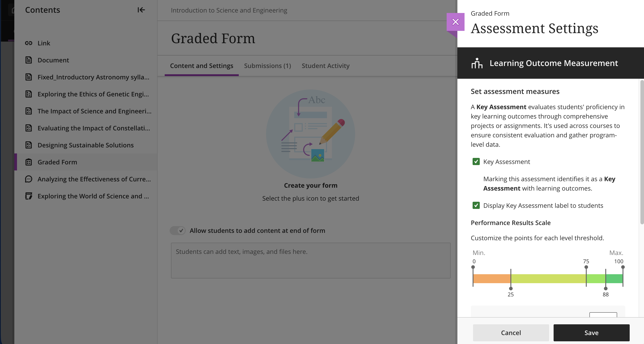Disable Display Key Assessment label to students

pos(476,206)
